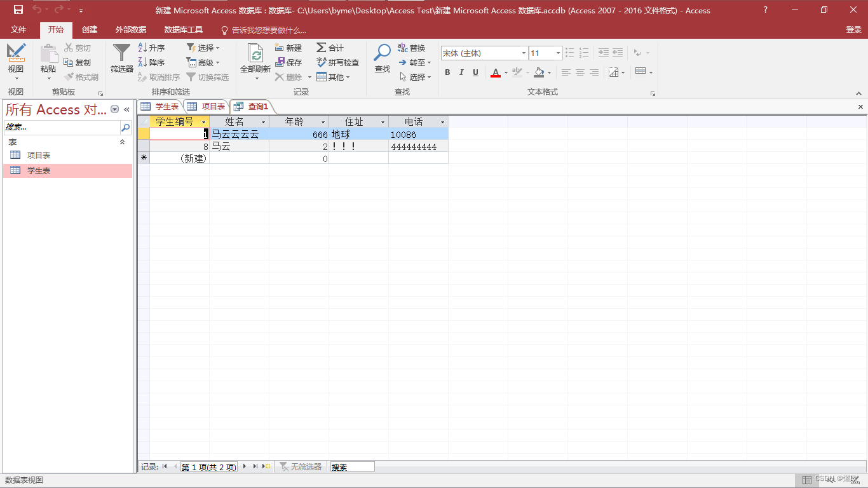Screen dimensions: 868x488
Task: Click the Help question mark icon
Action: point(765,10)
